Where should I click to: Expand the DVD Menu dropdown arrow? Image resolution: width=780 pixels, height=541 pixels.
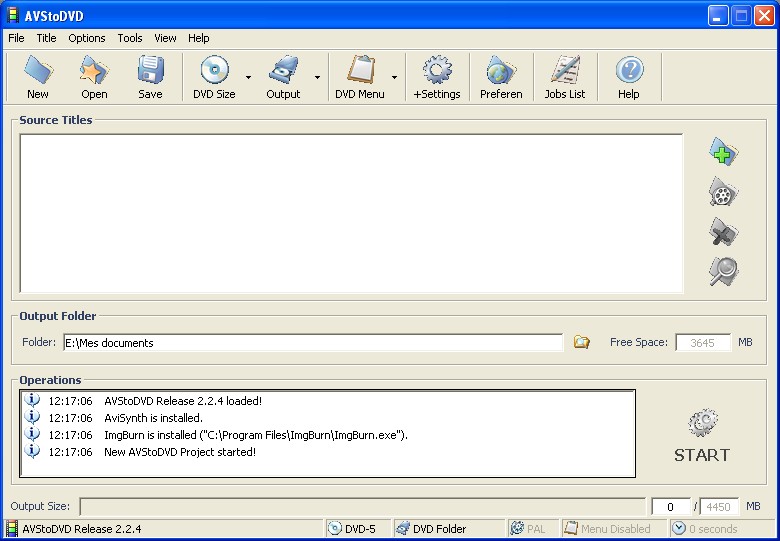394,77
